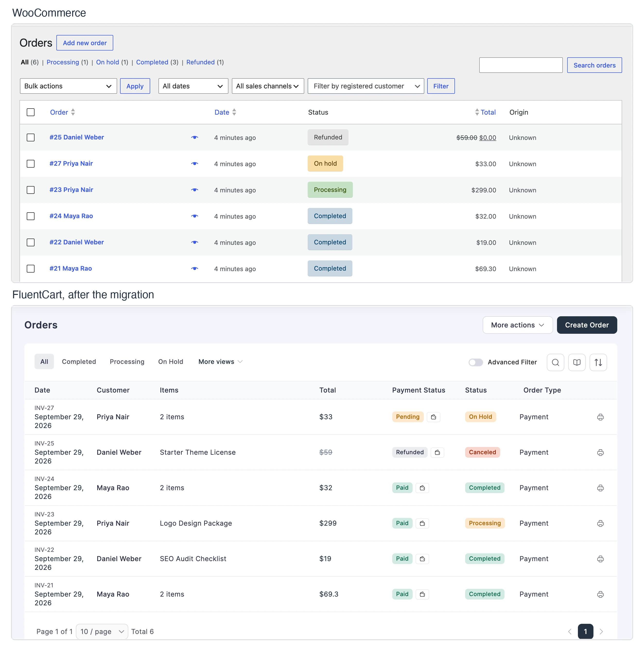Image resolution: width=644 pixels, height=651 pixels.
Task: Show Refunded (1) orders in WooCommerce
Action: [205, 62]
